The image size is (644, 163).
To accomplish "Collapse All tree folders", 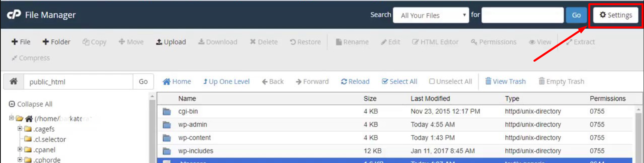I will [x=30, y=104].
